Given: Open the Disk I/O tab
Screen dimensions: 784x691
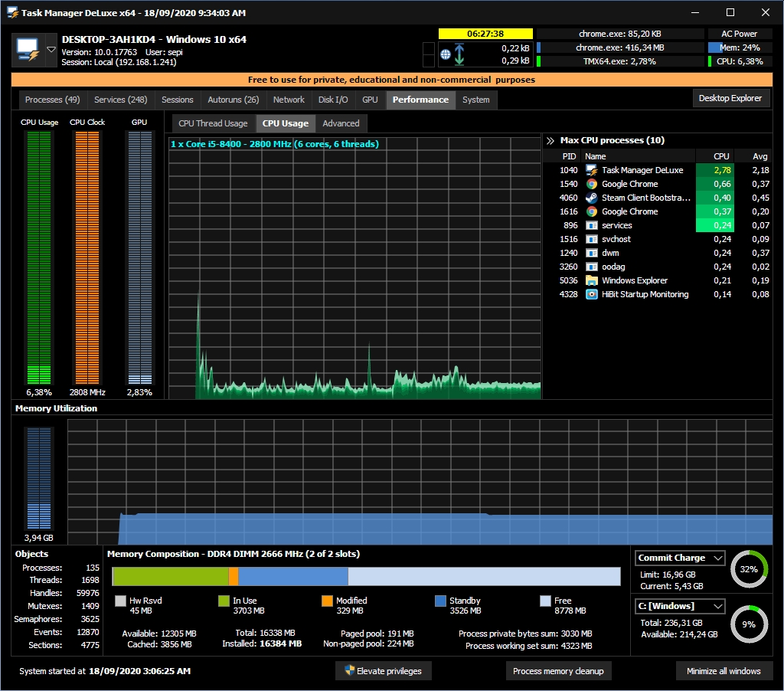Looking at the screenshot, I should click(x=333, y=100).
